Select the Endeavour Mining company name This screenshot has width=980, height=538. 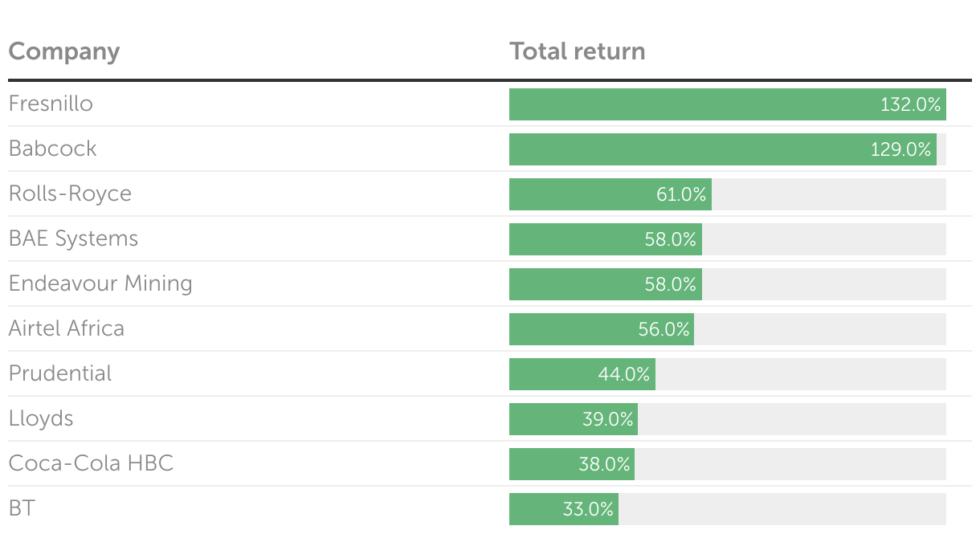(x=100, y=283)
